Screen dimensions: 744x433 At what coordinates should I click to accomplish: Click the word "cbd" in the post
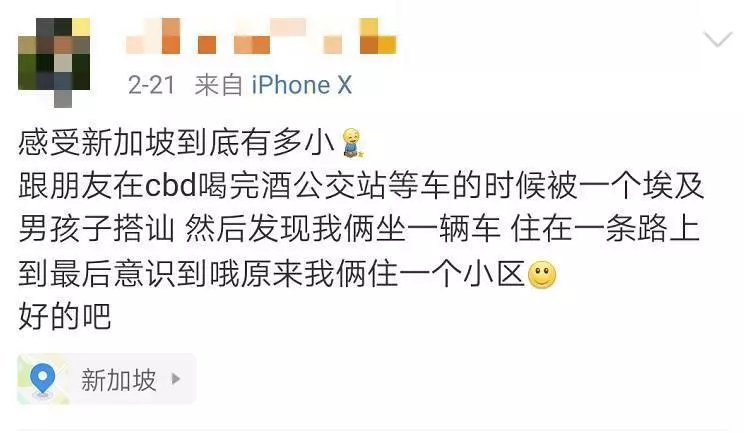170,186
